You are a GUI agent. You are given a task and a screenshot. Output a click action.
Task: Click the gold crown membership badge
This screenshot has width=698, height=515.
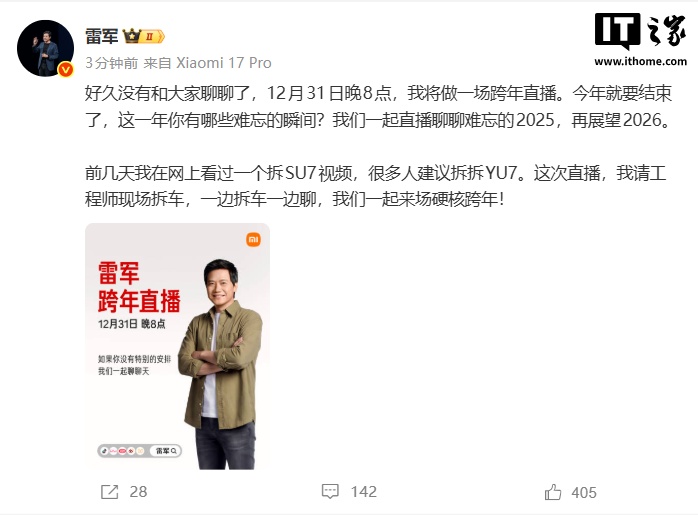click(x=132, y=36)
